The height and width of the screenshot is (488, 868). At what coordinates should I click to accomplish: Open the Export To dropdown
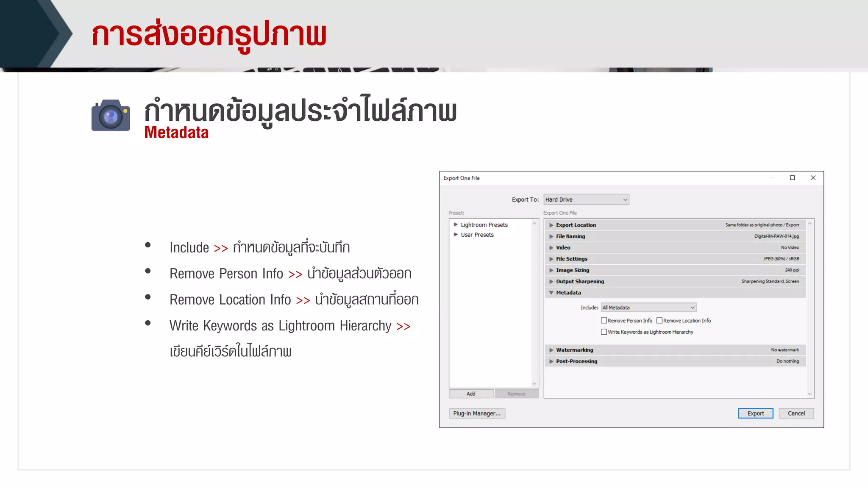[586, 200]
